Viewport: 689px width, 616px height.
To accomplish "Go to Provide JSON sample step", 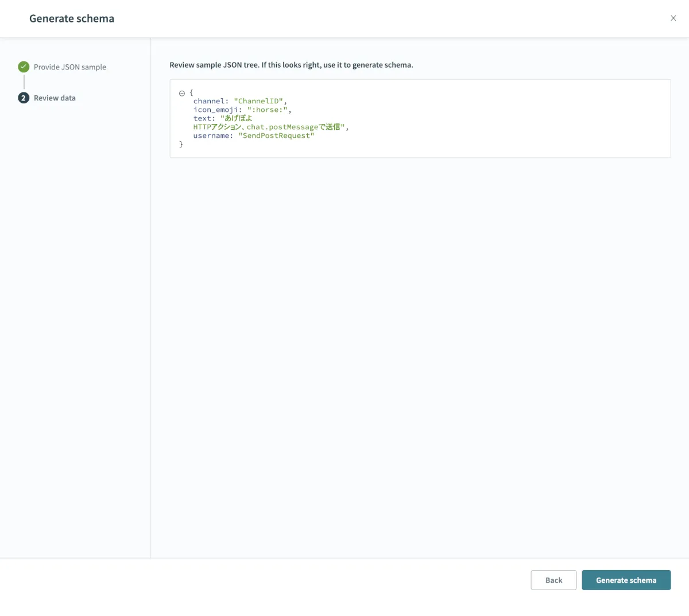I will point(69,67).
